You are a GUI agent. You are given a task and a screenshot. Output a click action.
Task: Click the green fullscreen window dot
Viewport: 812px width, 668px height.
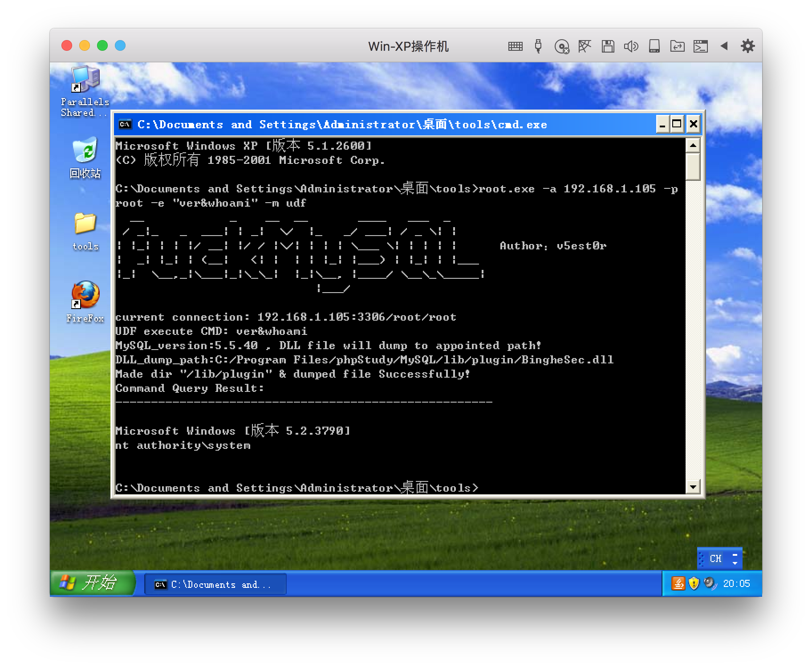coord(102,45)
